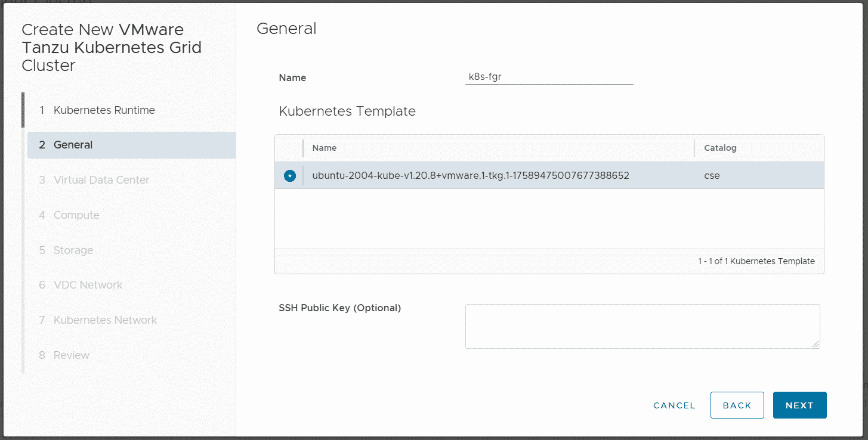Click '1 - 1 of 1 Kubernetes Template' footer text
This screenshot has width=868, height=440.
[x=756, y=261]
